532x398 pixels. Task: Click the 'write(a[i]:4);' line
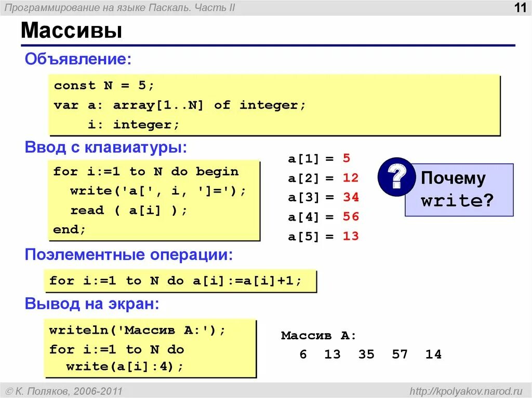click(x=125, y=366)
